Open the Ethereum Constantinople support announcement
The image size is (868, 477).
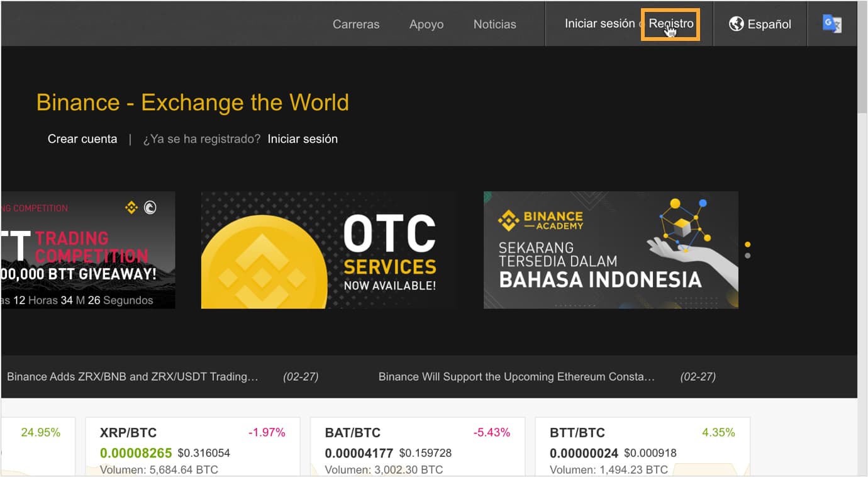coord(516,377)
